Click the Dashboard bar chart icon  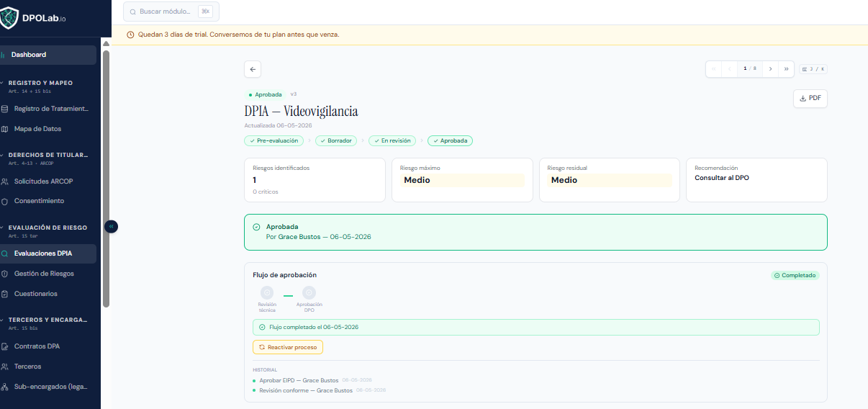(3, 55)
